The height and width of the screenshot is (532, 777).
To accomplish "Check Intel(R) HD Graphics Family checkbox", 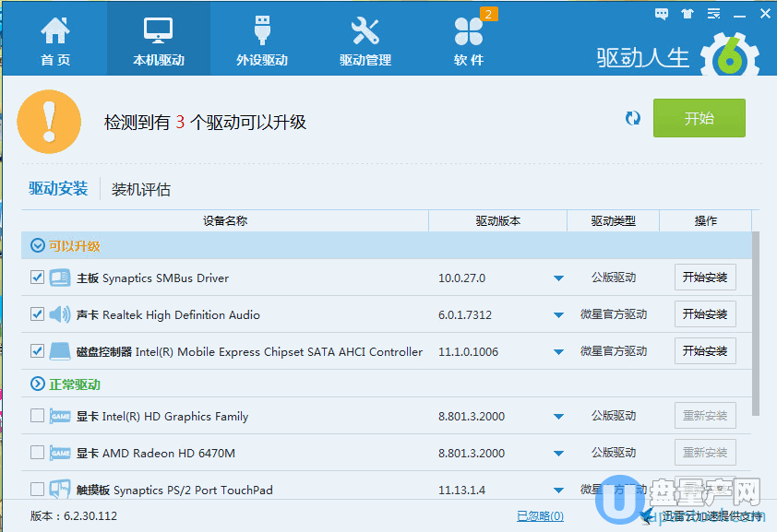I will click(x=37, y=415).
